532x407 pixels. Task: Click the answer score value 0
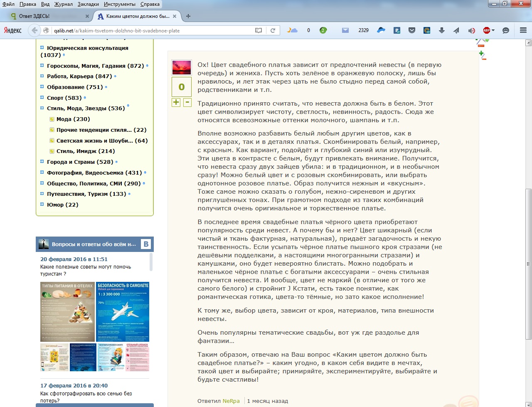coord(182,87)
